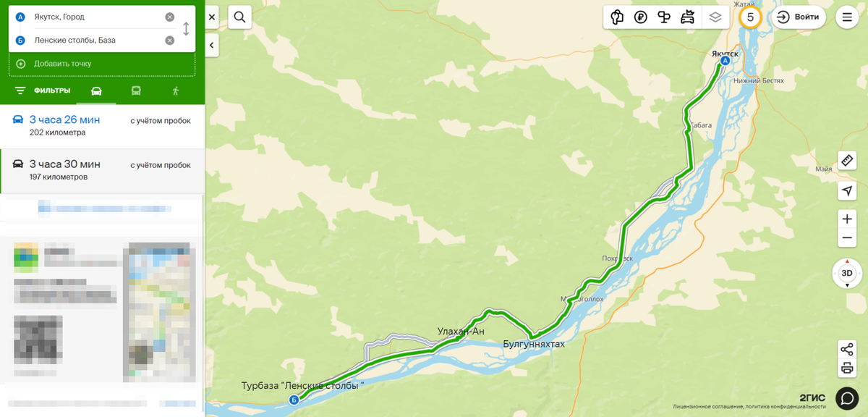Image resolution: width=868 pixels, height=417 pixels.
Task: Expand the ФИЛЬТРЫ filters options
Action: 43,90
